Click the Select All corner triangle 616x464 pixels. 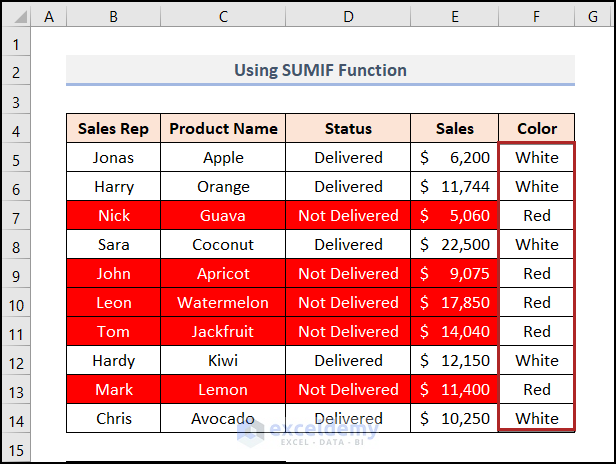click(16, 16)
